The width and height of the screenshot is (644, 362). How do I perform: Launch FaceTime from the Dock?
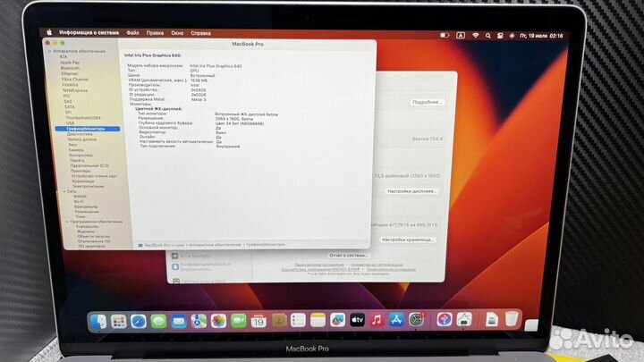[239, 321]
